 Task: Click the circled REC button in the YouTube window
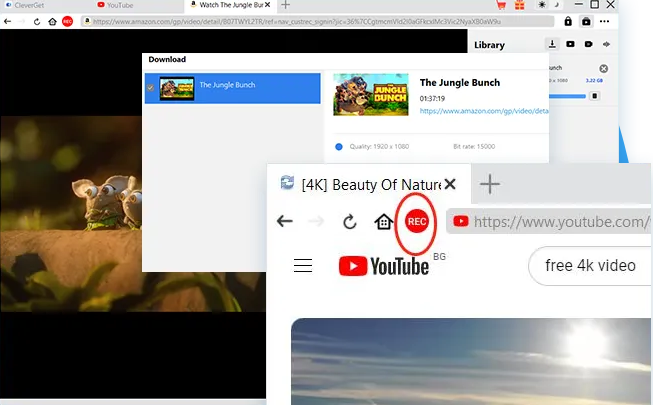click(x=416, y=221)
